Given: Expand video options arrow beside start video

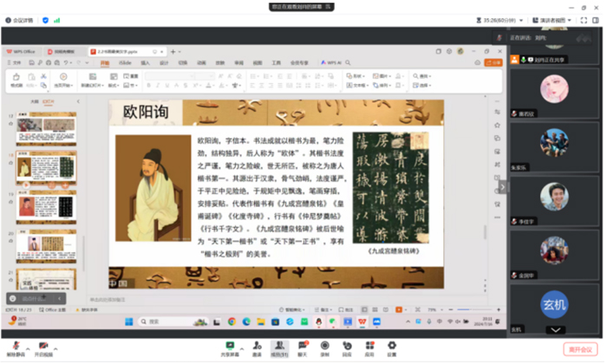Looking at the screenshot, I should point(55,349).
